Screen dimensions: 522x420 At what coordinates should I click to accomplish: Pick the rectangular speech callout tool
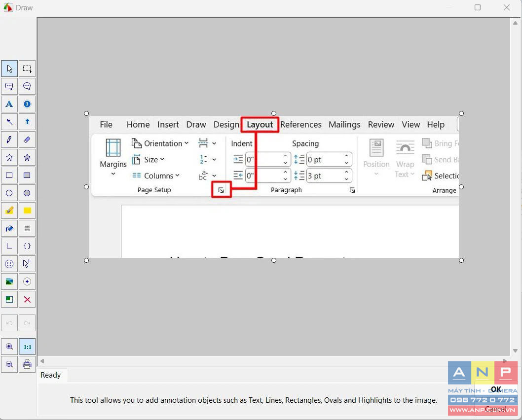(x=9, y=86)
